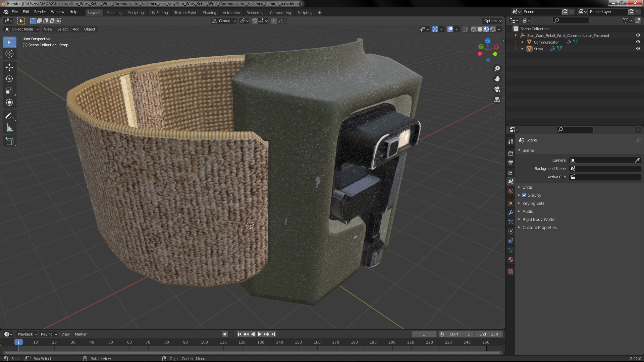This screenshot has height=362, width=644.
Task: Click the current frame field showing 1
Action: [x=424, y=334]
